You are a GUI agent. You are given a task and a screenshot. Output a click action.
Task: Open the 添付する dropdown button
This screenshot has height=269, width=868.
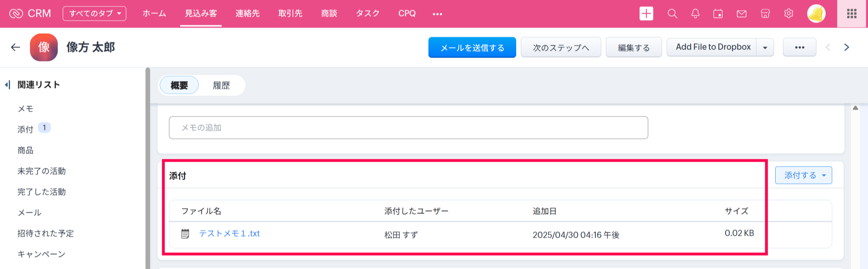coord(803,175)
